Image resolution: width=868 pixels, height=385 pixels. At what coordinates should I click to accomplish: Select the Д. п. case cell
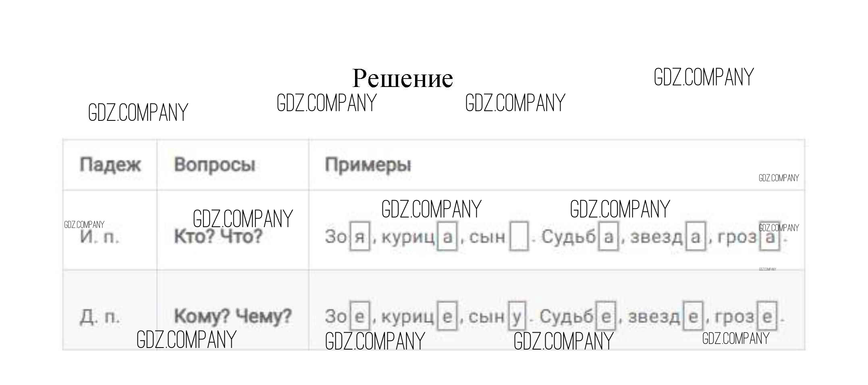pyautogui.click(x=100, y=317)
